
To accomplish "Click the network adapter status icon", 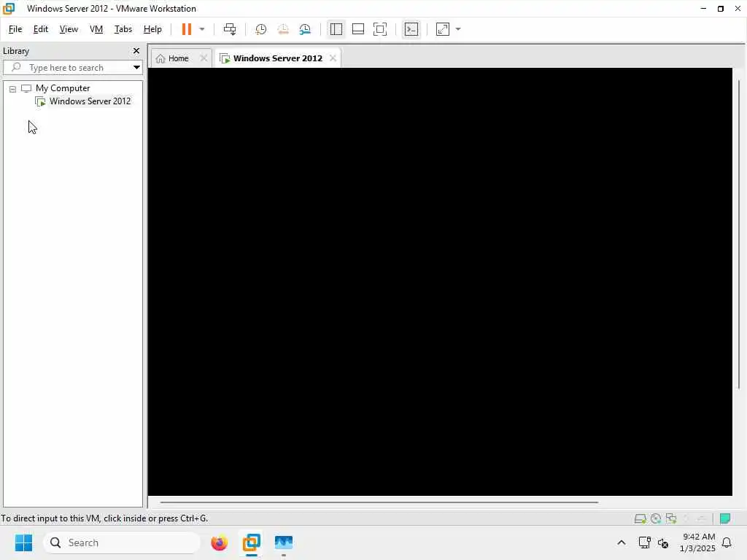I will click(671, 518).
